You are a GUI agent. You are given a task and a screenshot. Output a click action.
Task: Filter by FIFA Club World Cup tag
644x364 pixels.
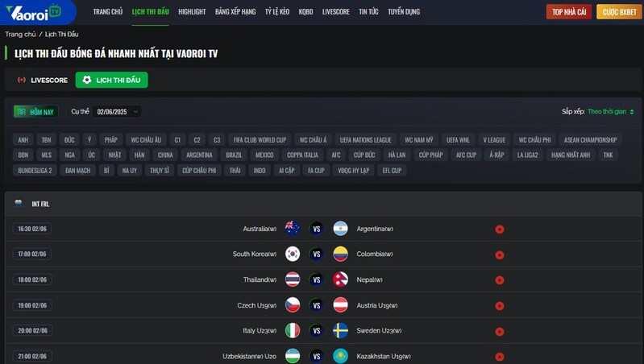(x=260, y=140)
